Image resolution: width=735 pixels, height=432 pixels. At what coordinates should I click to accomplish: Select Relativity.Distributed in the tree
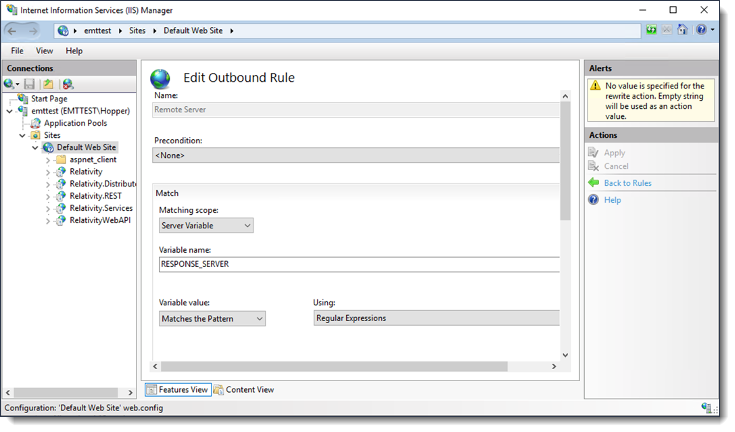103,184
